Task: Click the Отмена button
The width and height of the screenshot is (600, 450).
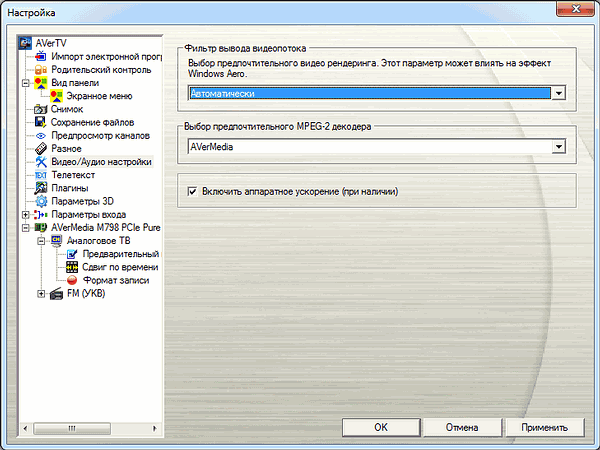Action: click(x=462, y=427)
